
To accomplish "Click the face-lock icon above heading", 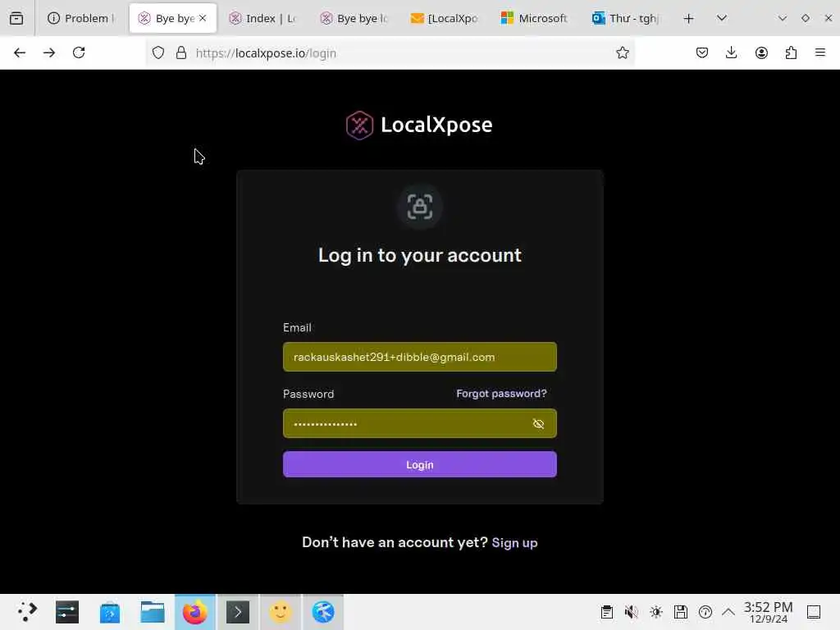I will [x=419, y=207].
